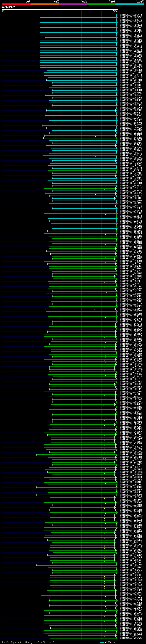
Task: Click the purple ~60% identity legend segment
Action: tap(73, 4)
